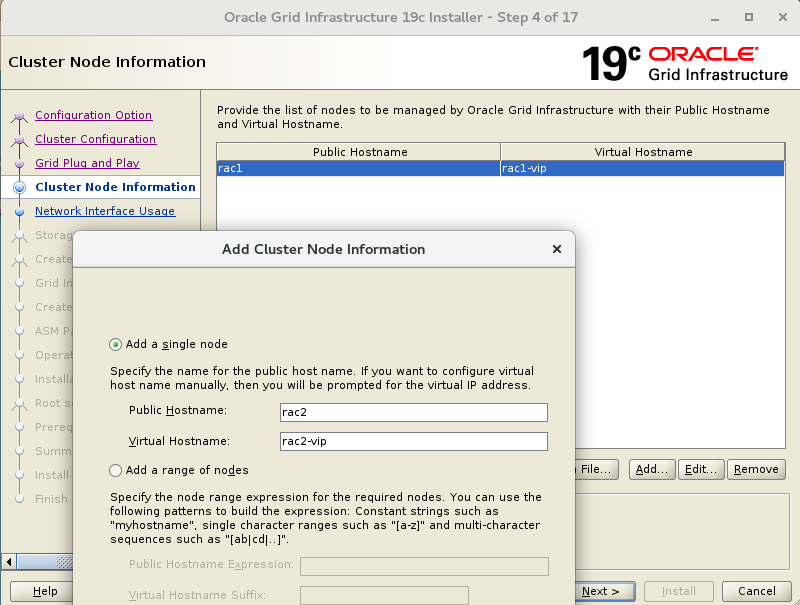The height and width of the screenshot is (605, 800).
Task: Select the Add a single node radio button
Action: coord(115,343)
